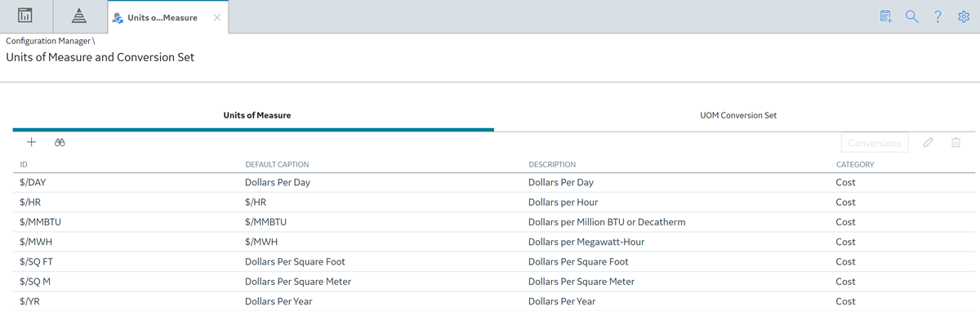Sort by the ID column header
980x311 pixels.
(24, 164)
